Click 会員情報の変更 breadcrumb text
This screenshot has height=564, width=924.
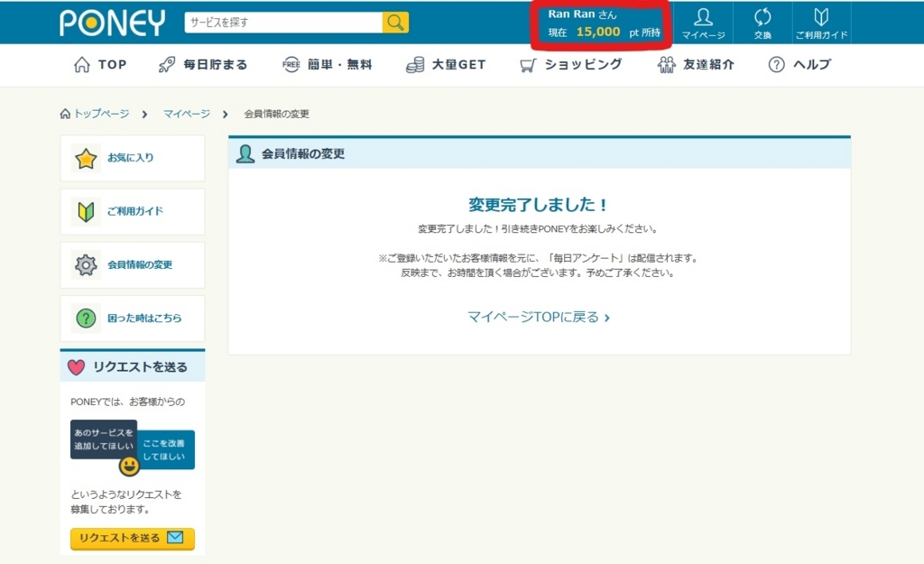coord(276,114)
